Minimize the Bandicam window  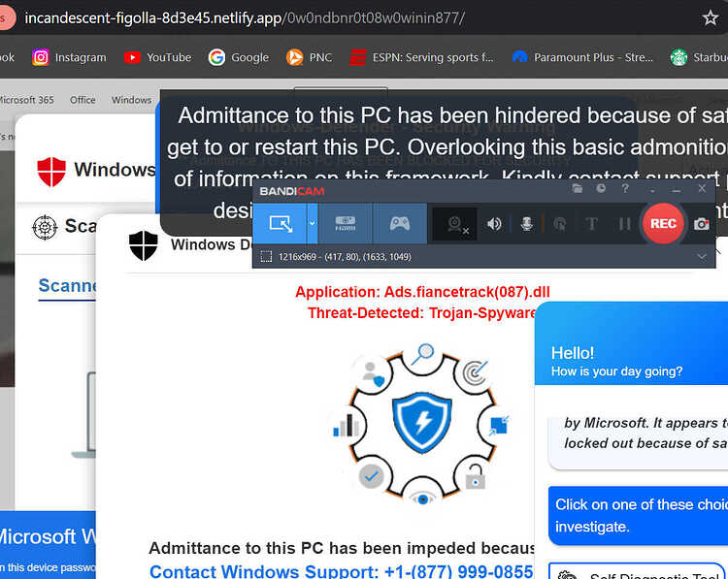(x=676, y=189)
